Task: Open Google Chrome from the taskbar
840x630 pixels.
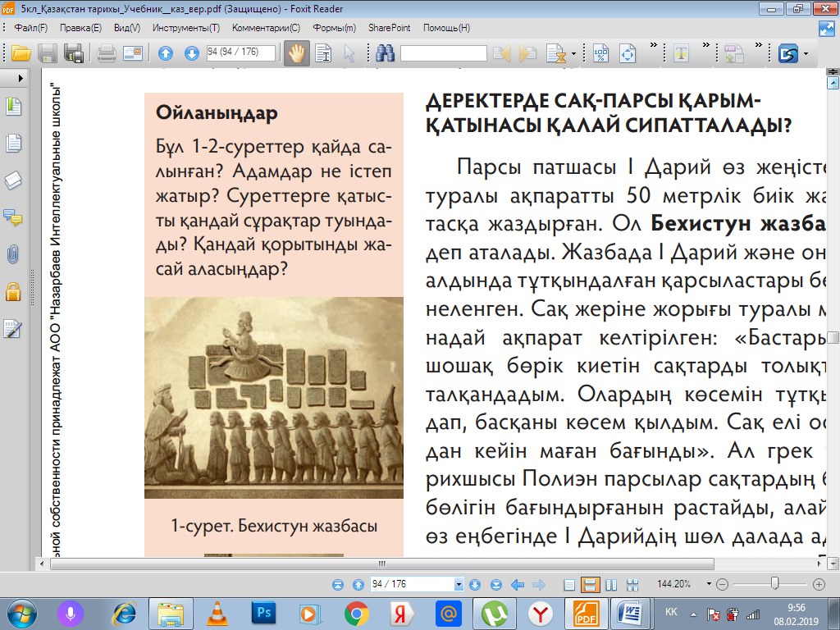Action: (x=356, y=614)
